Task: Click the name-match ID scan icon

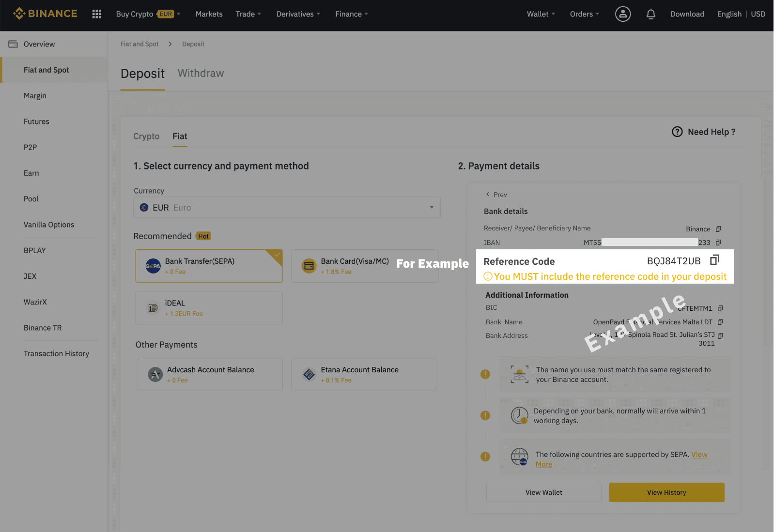Action: point(519,374)
